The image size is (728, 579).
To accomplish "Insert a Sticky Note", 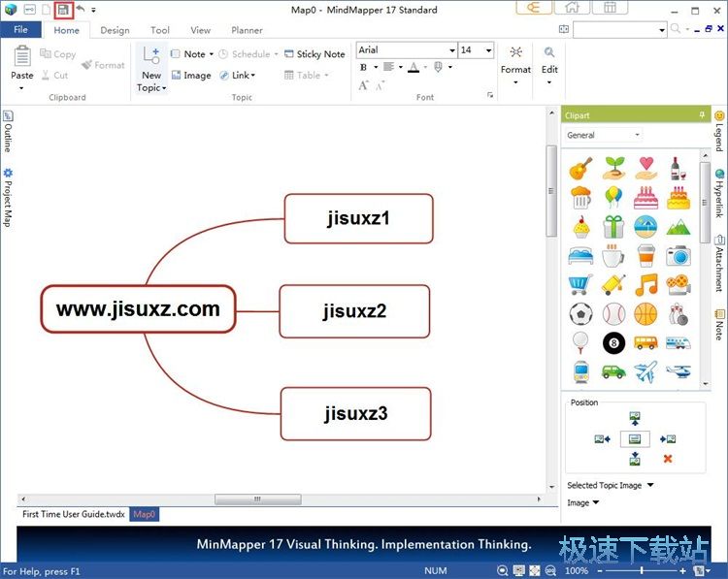I will point(314,54).
